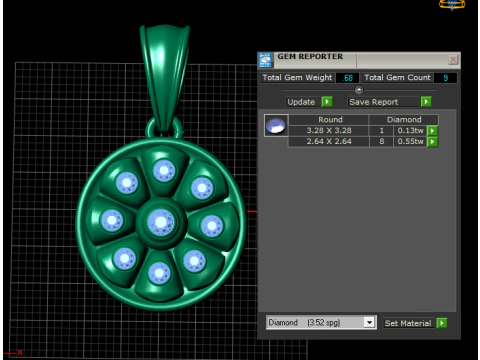Open the Diamond (3.52 spg) material dropdown
The width and height of the screenshot is (480, 360).
tap(321, 323)
